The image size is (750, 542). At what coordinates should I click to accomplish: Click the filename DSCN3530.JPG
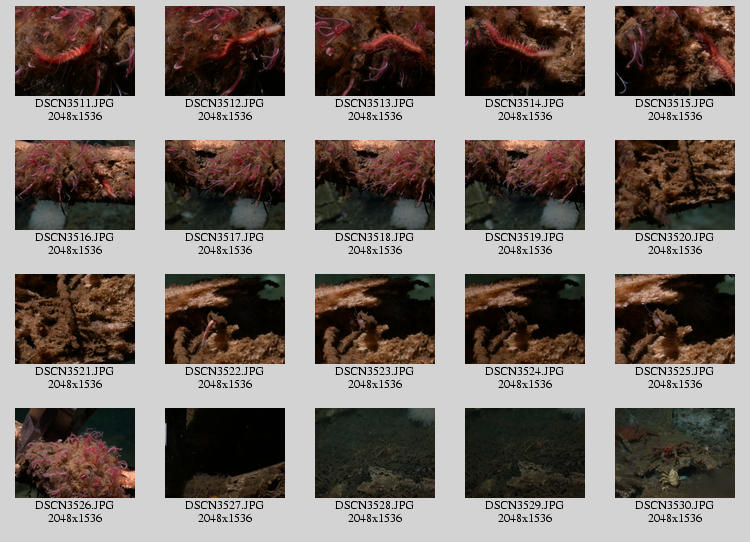675,505
